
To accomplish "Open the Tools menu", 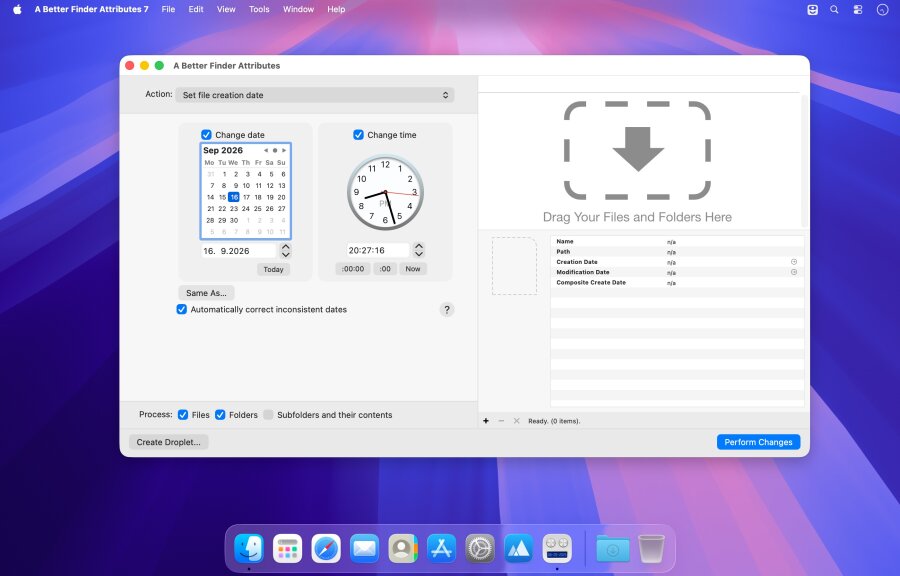I will click(259, 9).
